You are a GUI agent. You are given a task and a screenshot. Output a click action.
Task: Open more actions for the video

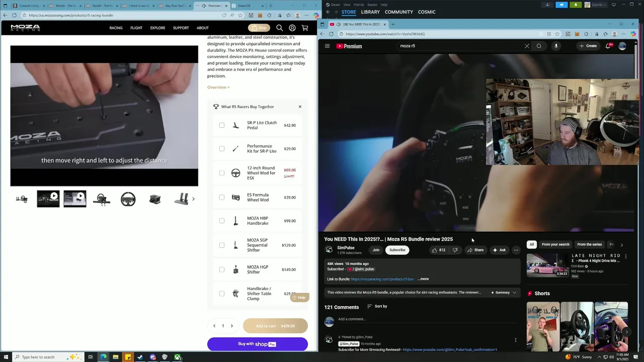coord(516,250)
